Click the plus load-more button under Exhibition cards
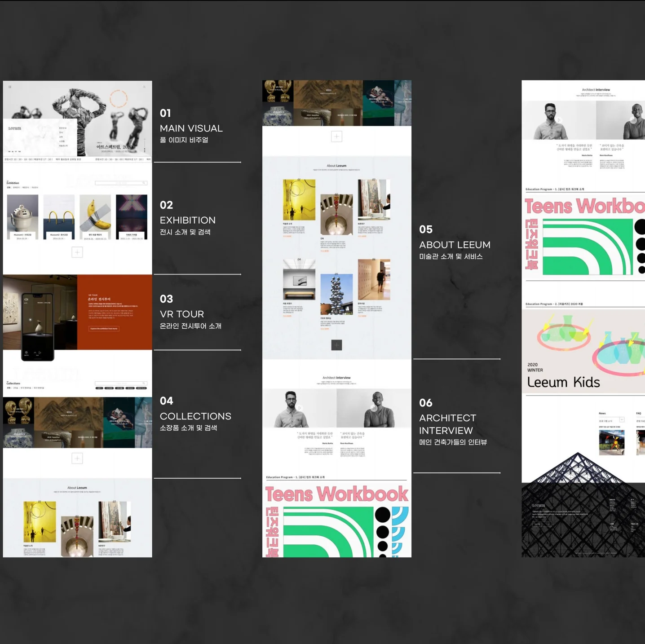Screen dimensions: 645x644 [x=77, y=252]
